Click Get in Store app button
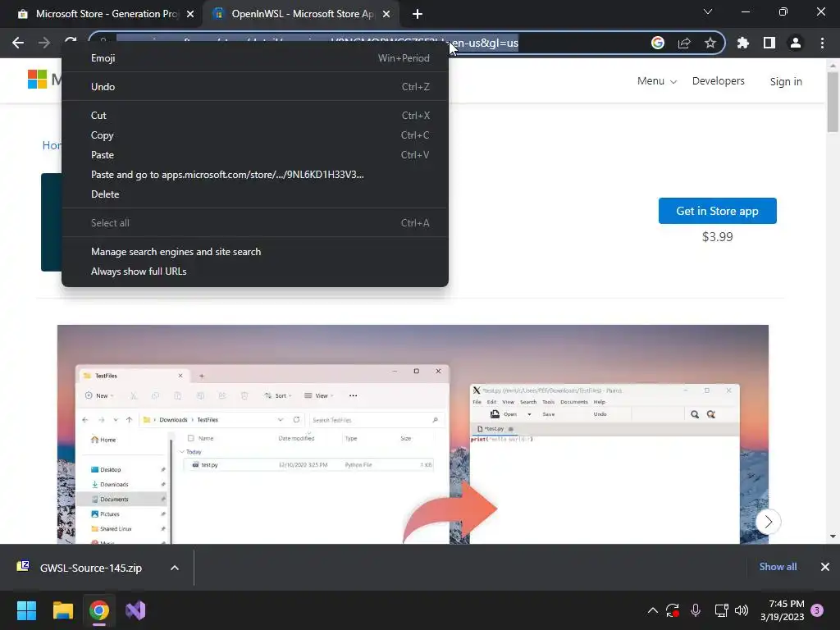840x630 pixels. 717,211
